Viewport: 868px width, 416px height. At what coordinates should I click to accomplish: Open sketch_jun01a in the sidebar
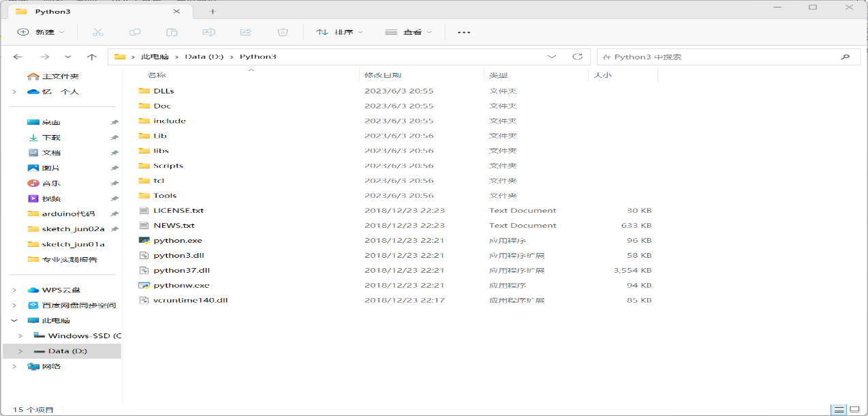click(x=73, y=244)
